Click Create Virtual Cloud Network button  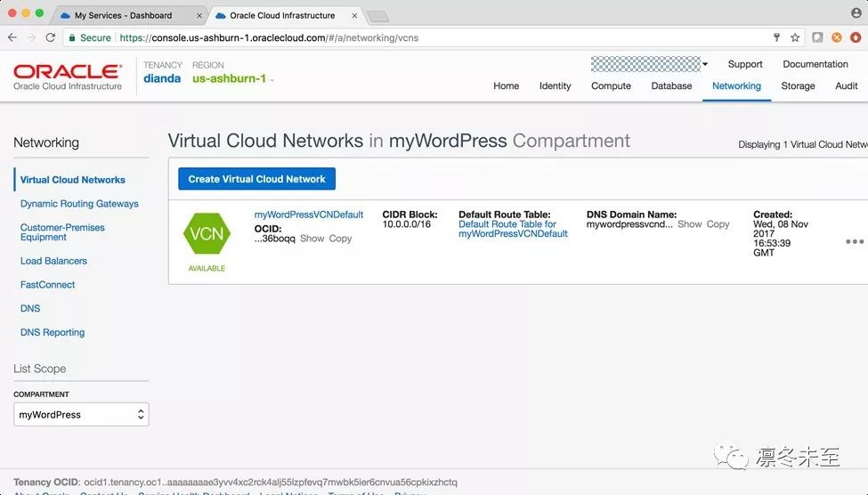[x=257, y=179]
